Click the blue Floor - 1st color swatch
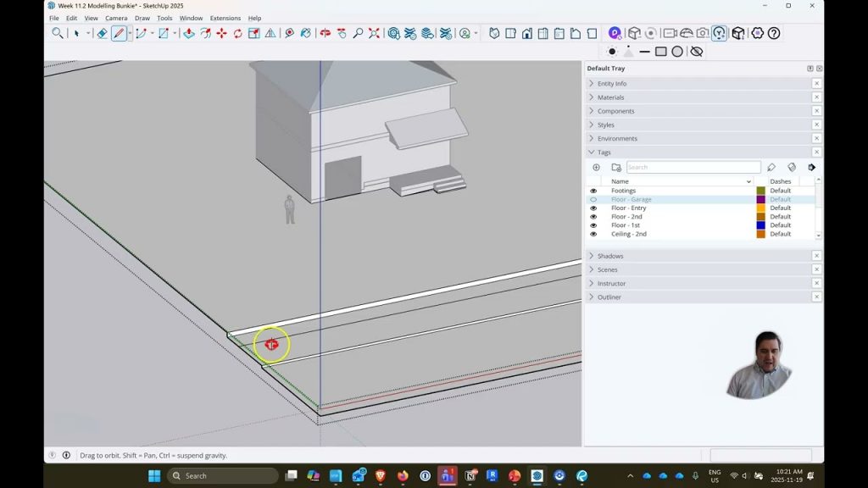The image size is (868, 488). [x=760, y=225]
